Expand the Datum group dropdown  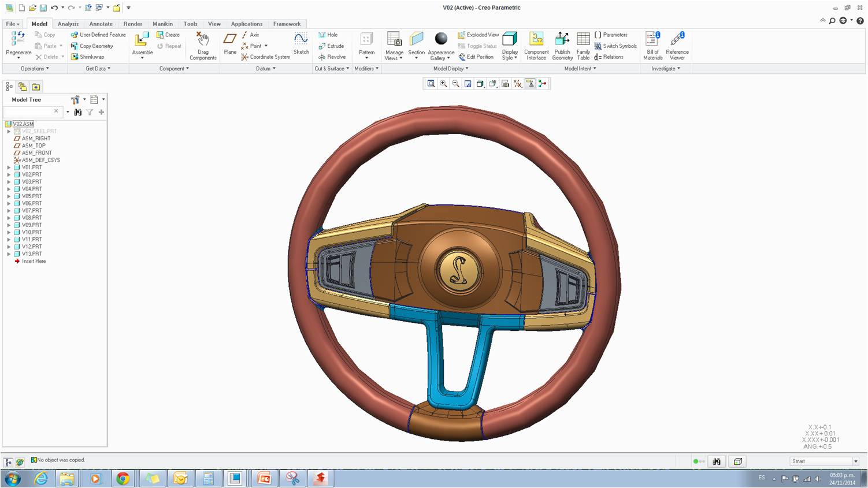pyautogui.click(x=266, y=69)
